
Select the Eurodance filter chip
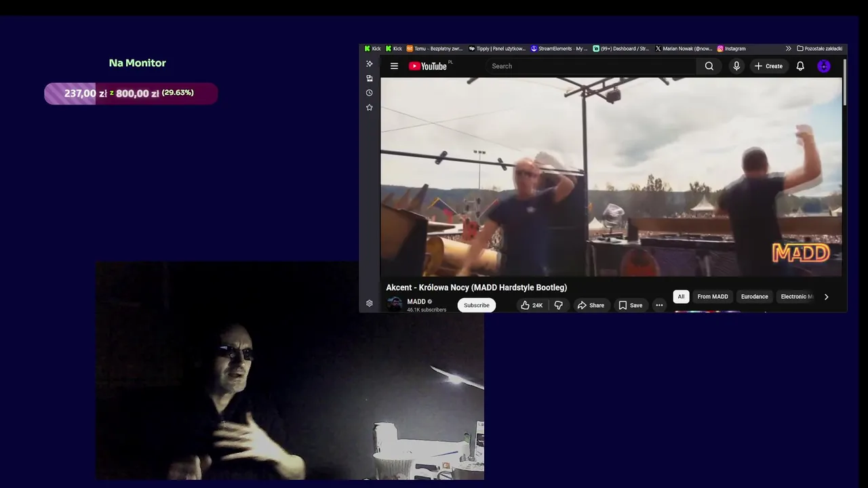coord(755,297)
